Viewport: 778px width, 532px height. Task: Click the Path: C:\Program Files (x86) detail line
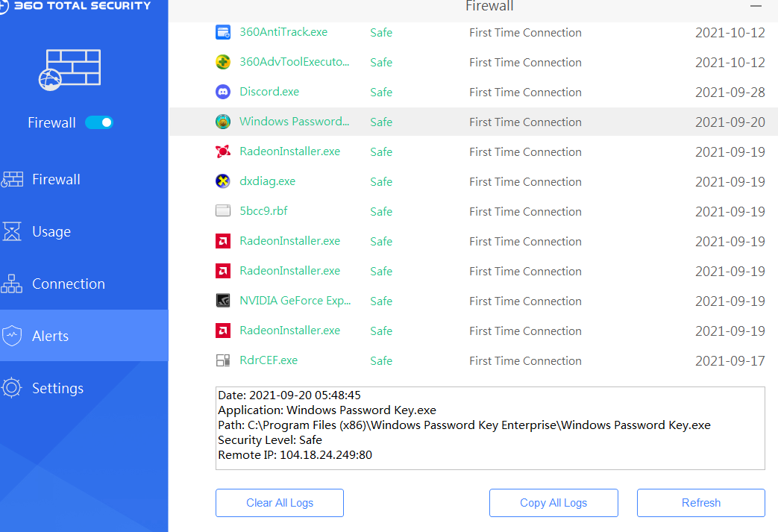pyautogui.click(x=464, y=425)
